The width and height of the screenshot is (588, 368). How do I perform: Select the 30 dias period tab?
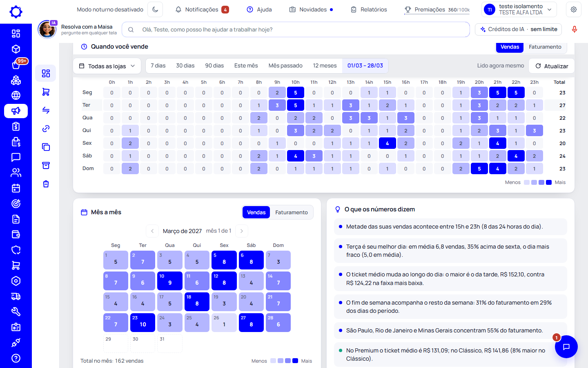185,66
